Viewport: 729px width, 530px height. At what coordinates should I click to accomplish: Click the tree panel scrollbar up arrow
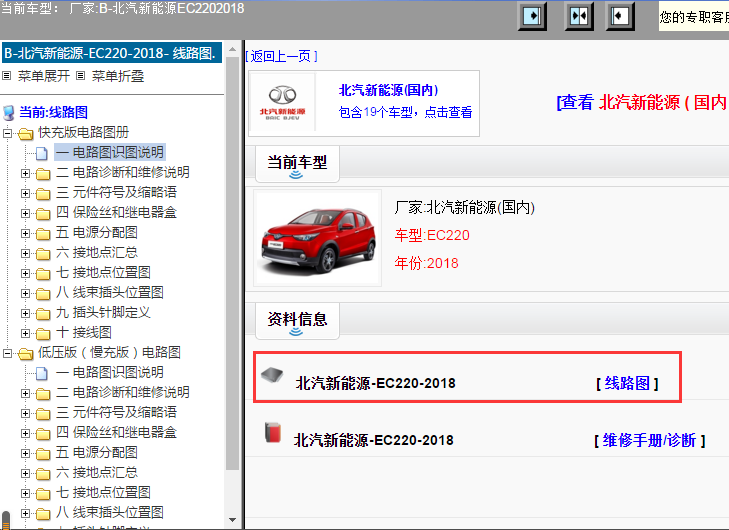[232, 49]
